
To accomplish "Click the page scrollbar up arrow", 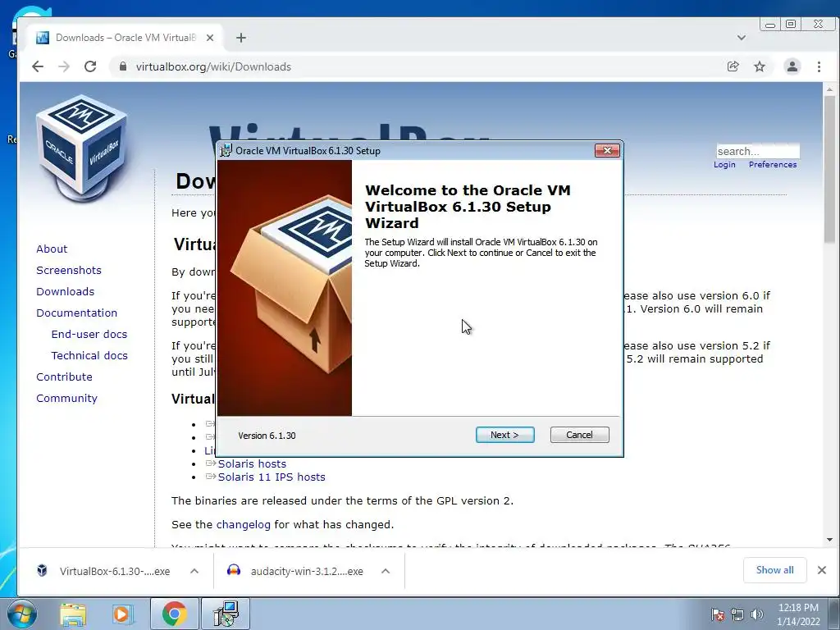I will pyautogui.click(x=829, y=89).
